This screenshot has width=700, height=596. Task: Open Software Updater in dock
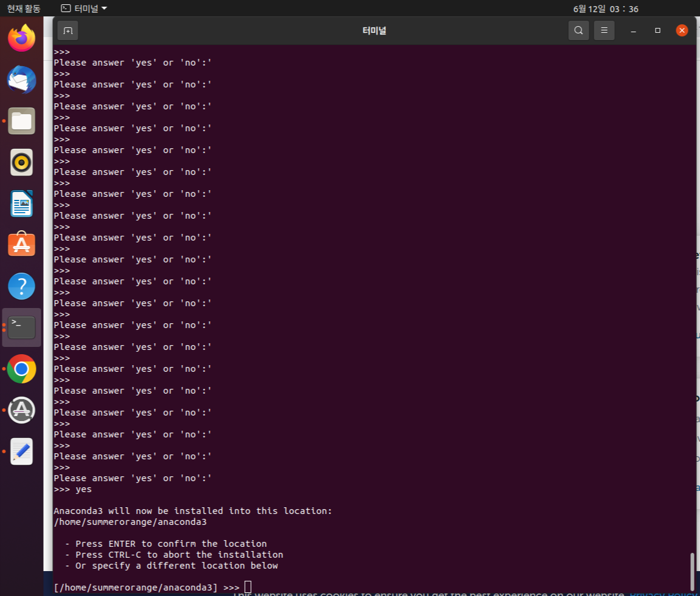tap(21, 410)
